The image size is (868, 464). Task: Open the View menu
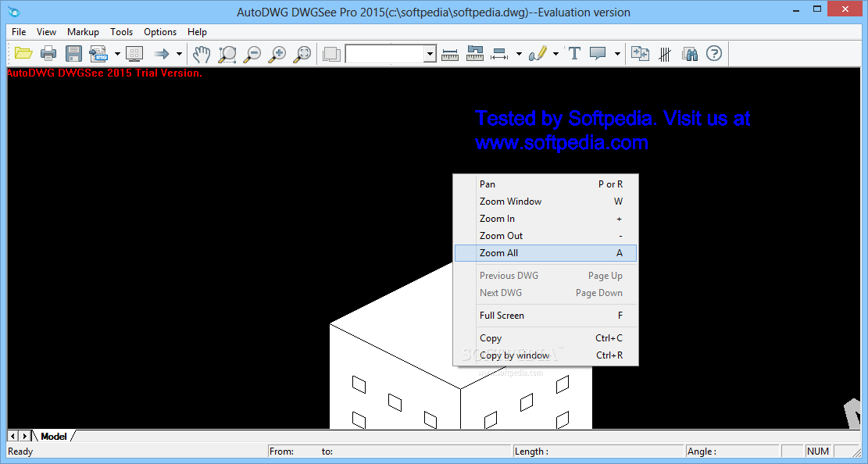(x=47, y=31)
